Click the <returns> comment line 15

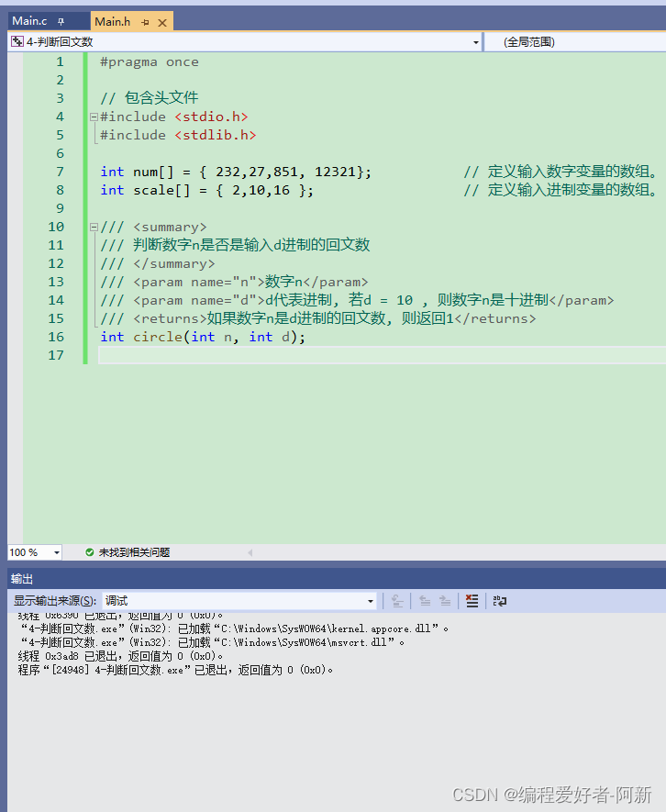(x=318, y=318)
